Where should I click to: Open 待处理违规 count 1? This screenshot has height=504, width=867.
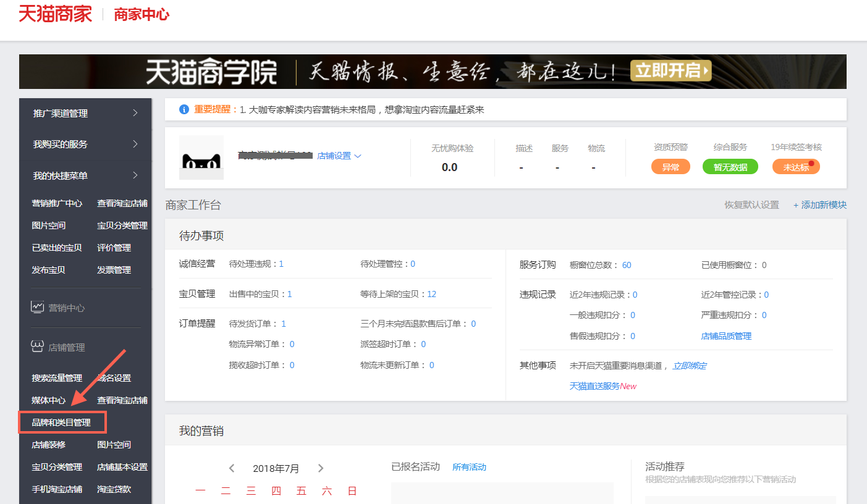pyautogui.click(x=281, y=264)
